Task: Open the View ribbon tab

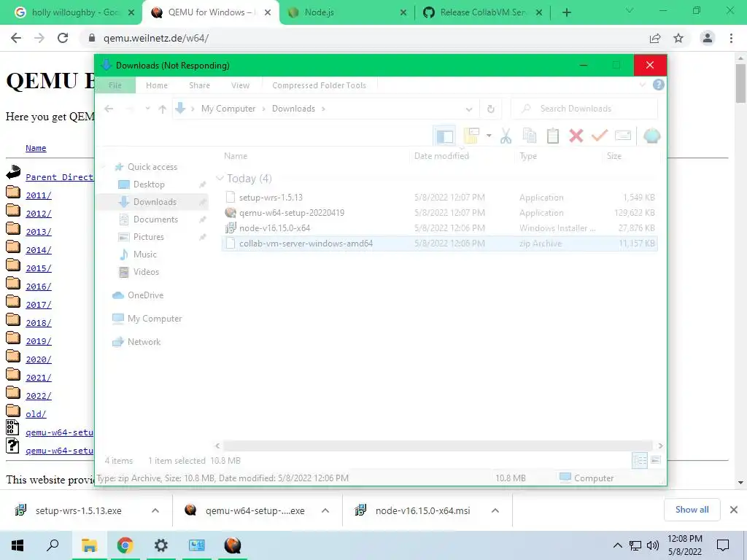Action: coord(240,85)
